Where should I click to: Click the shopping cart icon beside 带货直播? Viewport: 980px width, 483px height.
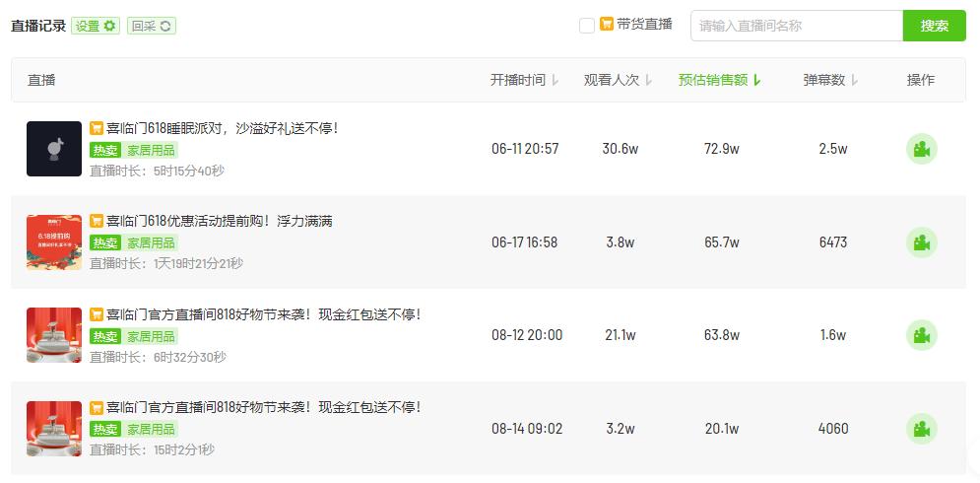click(x=607, y=25)
